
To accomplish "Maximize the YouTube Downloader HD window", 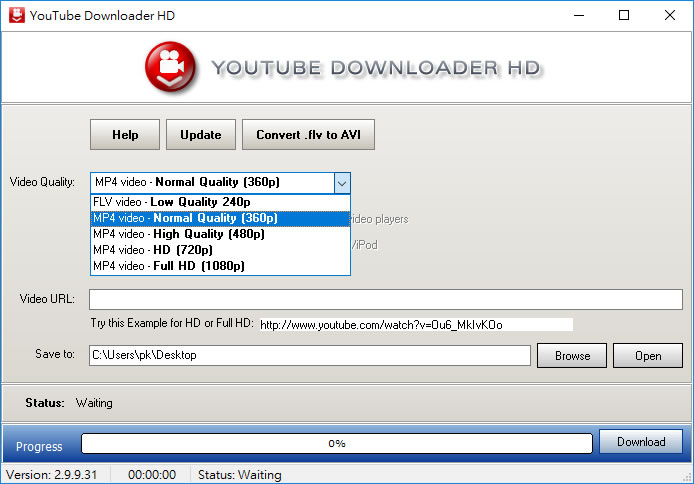I will point(624,15).
